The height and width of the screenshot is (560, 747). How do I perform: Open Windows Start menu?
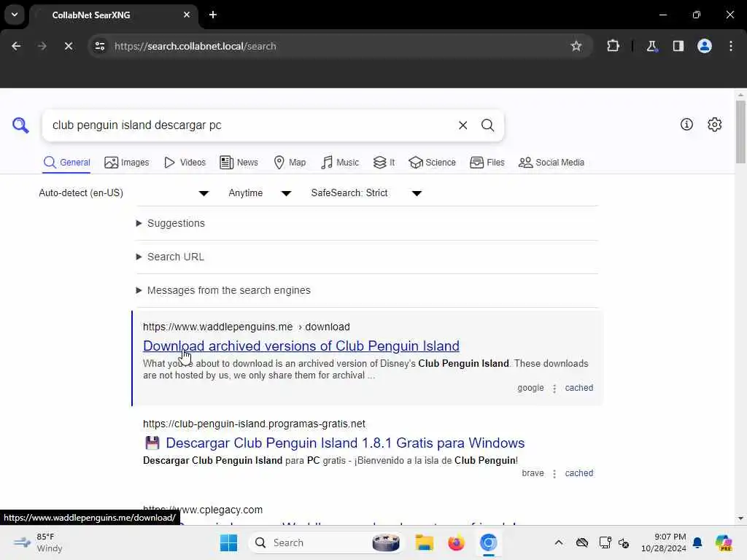[228, 542]
